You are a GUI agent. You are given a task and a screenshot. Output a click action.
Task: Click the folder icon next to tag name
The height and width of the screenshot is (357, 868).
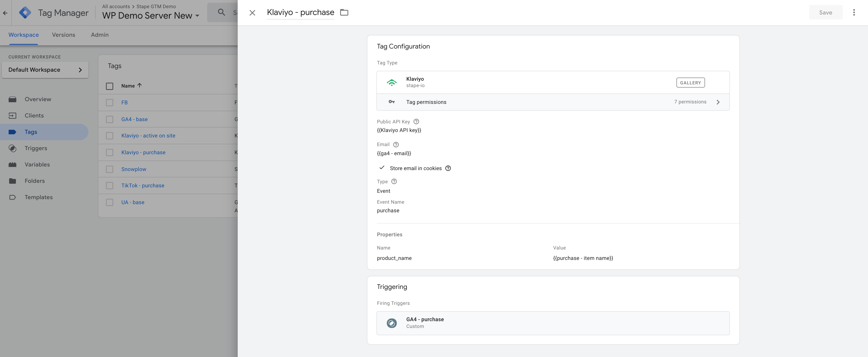point(344,12)
